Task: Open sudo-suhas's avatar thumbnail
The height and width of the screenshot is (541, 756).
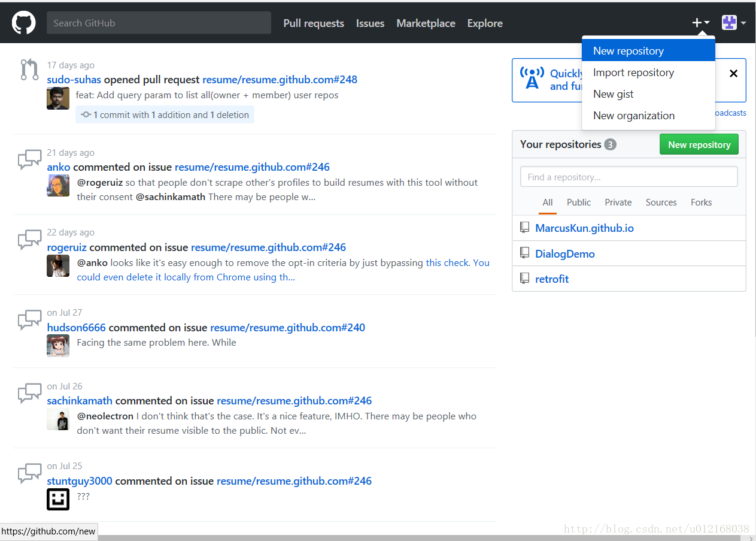Action: [x=58, y=98]
